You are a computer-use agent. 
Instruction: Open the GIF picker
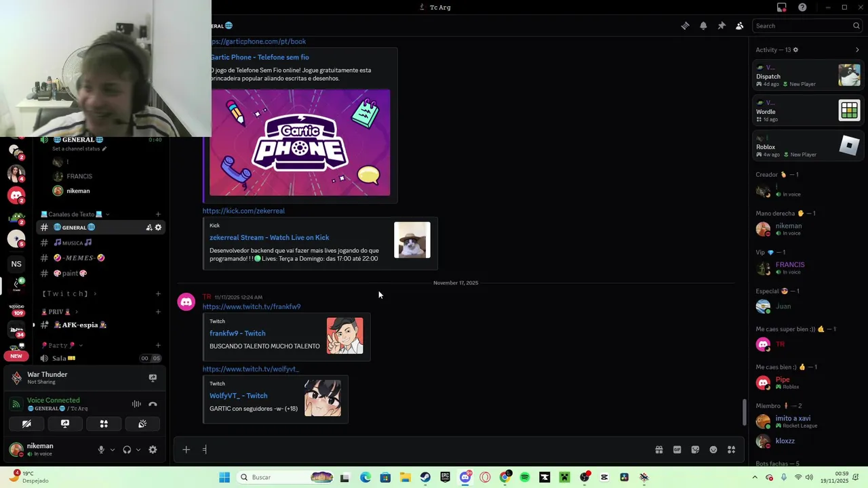677,449
